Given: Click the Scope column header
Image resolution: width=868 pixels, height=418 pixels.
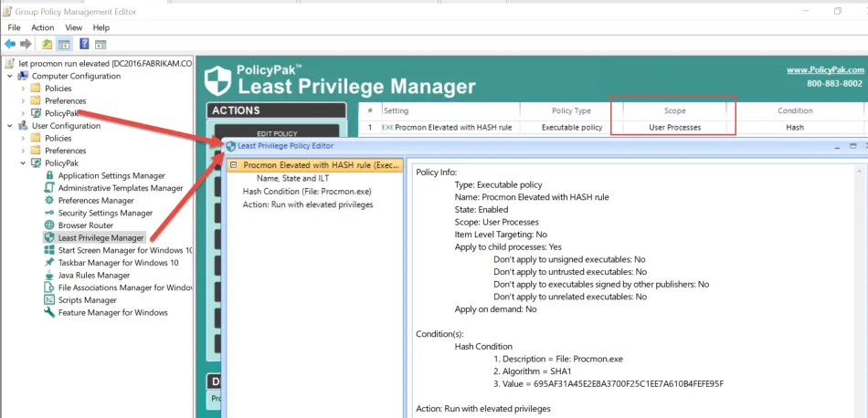Looking at the screenshot, I should click(675, 110).
